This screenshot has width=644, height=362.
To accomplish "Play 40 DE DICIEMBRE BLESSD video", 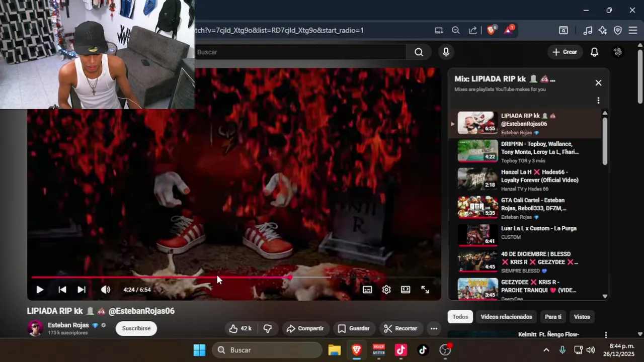I will point(525,261).
